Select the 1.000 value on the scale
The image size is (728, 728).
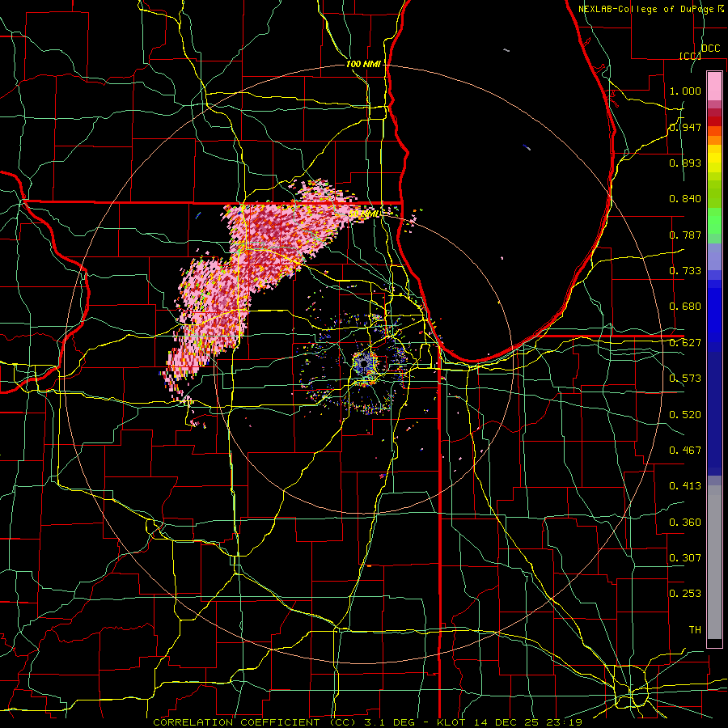pos(685,91)
